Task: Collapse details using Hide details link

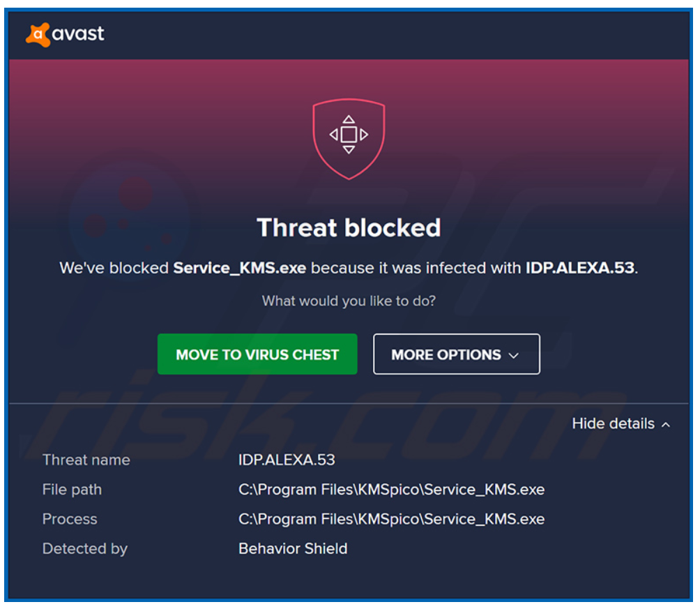Action: pos(613,423)
